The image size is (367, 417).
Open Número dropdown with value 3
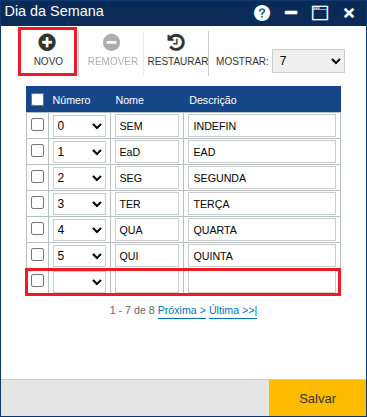click(79, 204)
